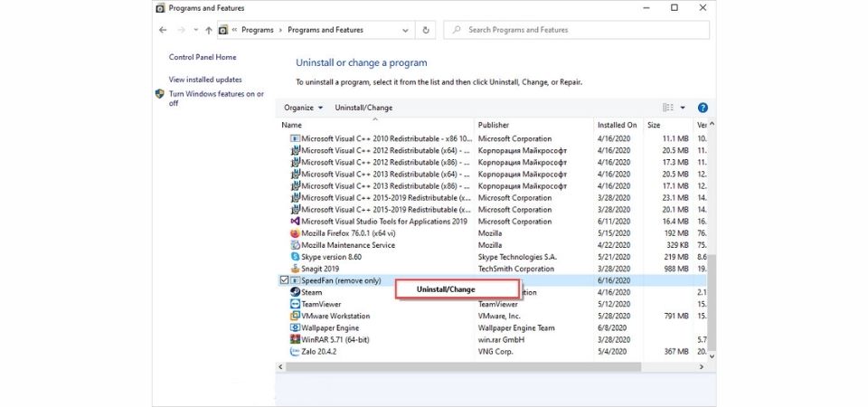This screenshot has height=407, width=868.
Task: Refresh the Programs and Features address bar
Action: 425,30
